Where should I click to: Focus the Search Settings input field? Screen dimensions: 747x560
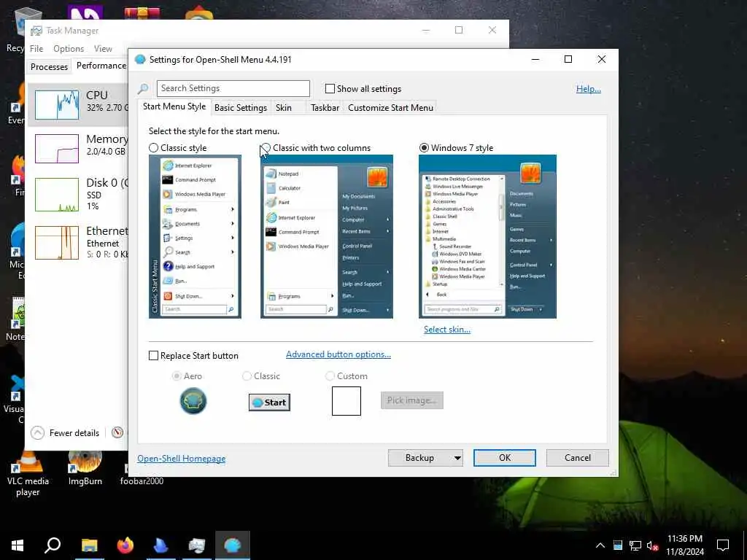click(233, 88)
